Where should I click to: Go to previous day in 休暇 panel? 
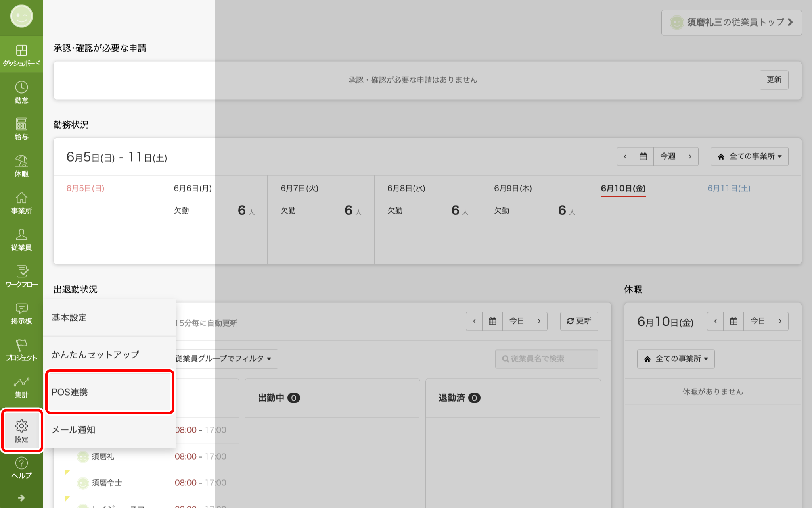pyautogui.click(x=715, y=321)
